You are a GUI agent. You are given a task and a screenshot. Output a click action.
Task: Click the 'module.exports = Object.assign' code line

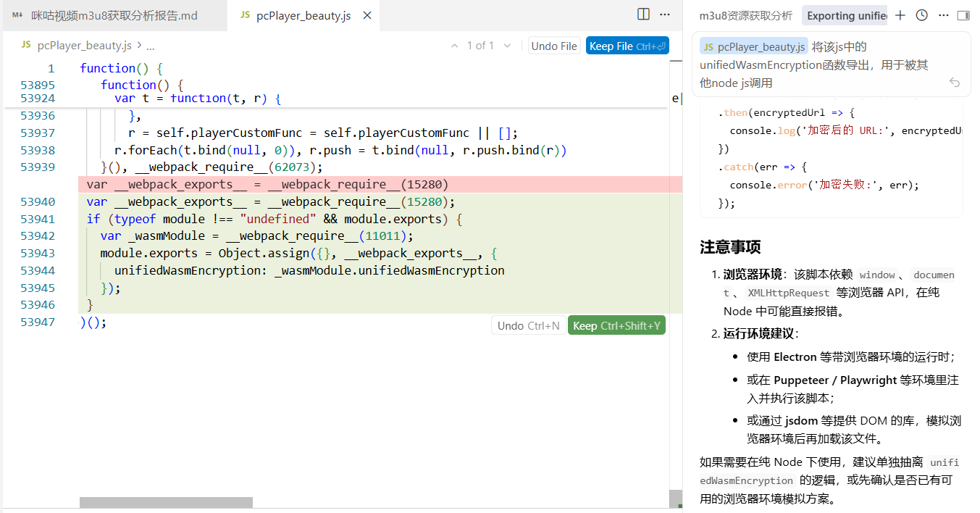(298, 253)
